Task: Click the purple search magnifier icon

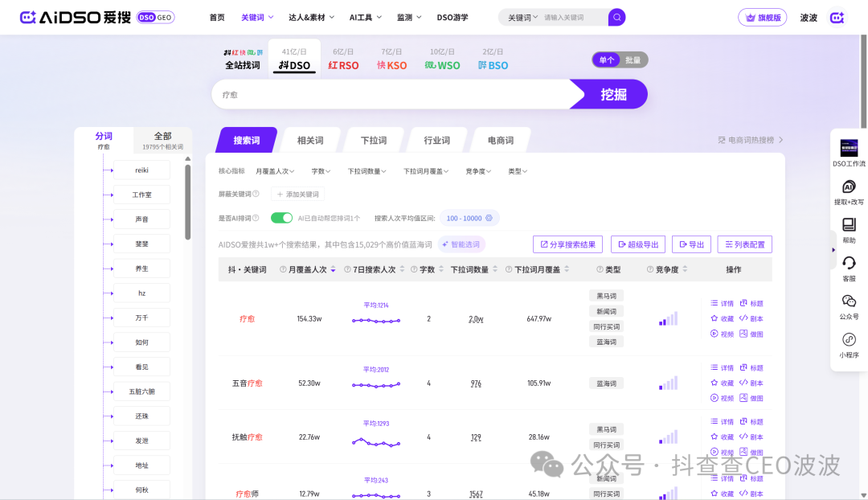Action: (x=616, y=17)
